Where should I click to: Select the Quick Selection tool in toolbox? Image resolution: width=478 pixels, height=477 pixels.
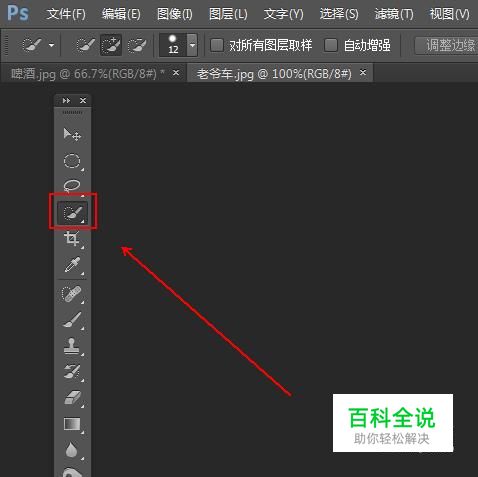click(x=73, y=212)
